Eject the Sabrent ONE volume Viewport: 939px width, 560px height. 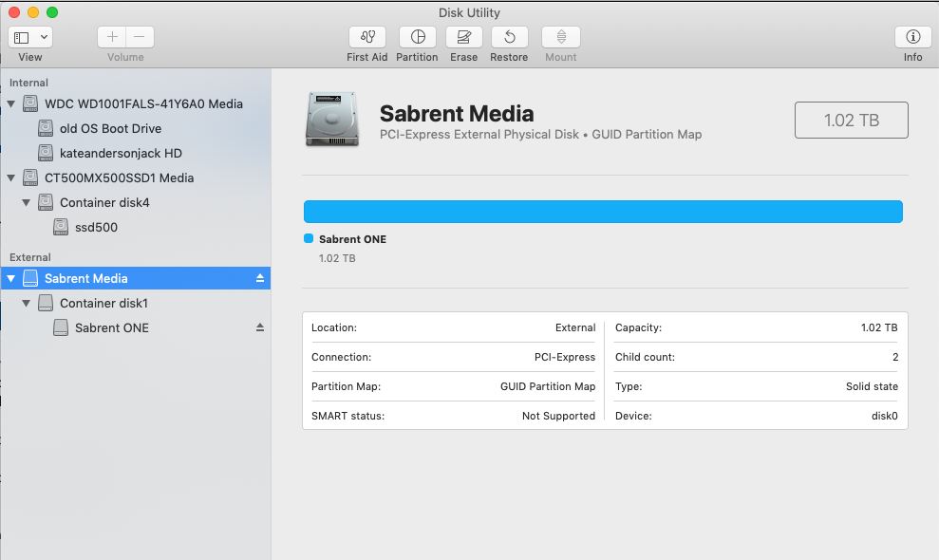point(260,327)
